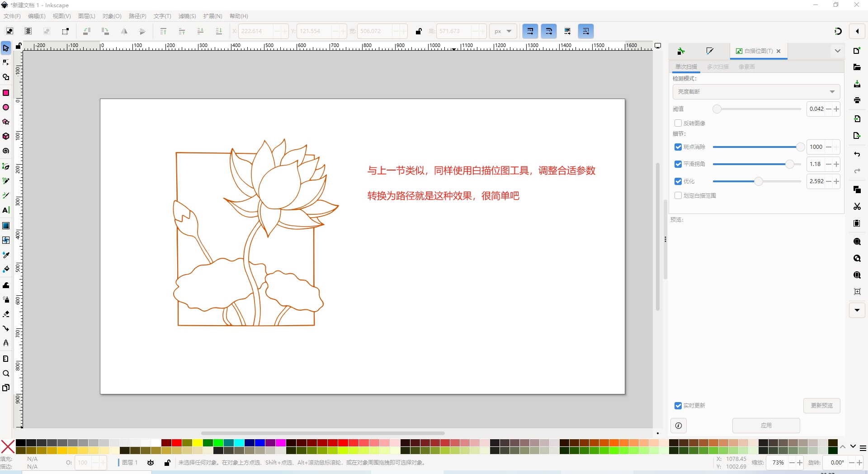Select the Rectangle tool
The width and height of the screenshot is (868, 474).
(x=6, y=93)
